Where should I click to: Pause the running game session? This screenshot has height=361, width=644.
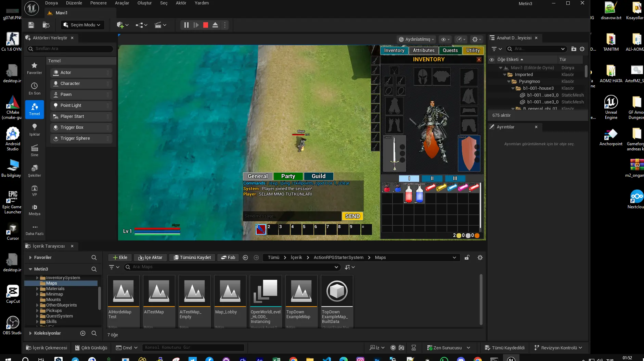point(186,25)
